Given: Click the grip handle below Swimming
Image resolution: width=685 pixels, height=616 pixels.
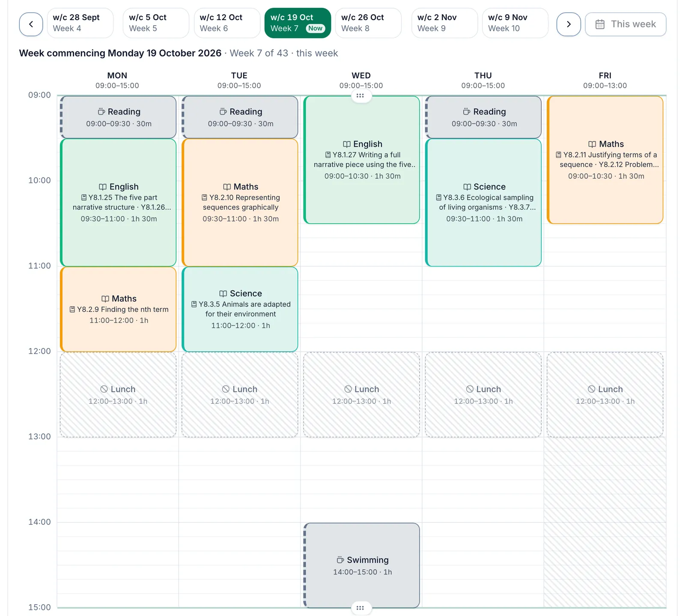Looking at the screenshot, I should click(360, 608).
